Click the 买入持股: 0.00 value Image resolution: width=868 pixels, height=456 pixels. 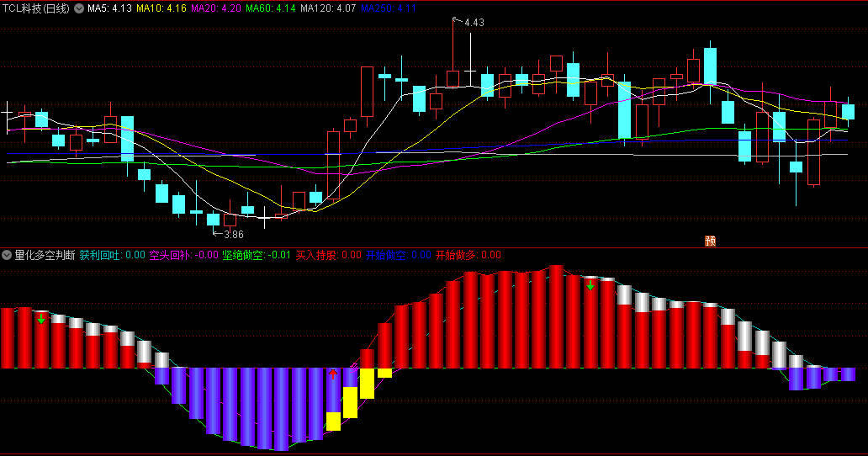[328, 255]
